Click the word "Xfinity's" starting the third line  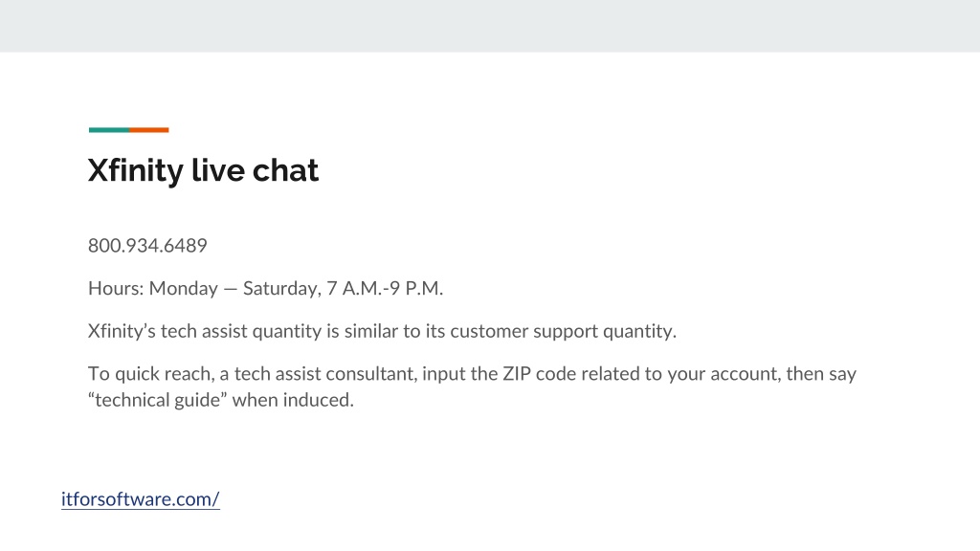pyautogui.click(x=122, y=331)
